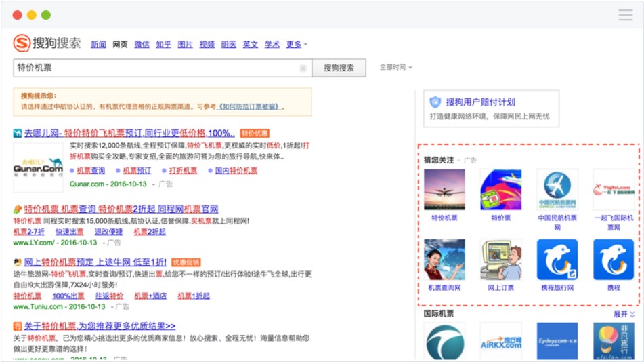Open 关于特价机票 为您推荐更多优质结果 link
This screenshot has width=644, height=362.
[x=100, y=326]
